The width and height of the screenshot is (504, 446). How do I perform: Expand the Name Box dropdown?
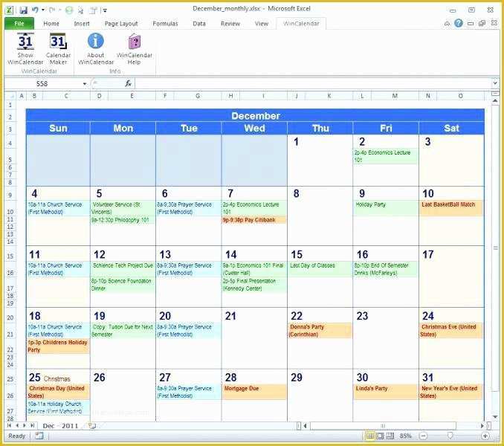(85, 84)
